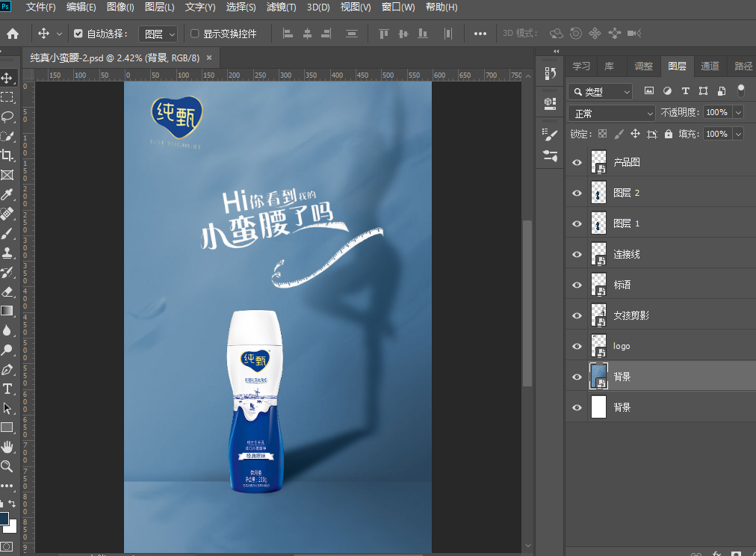The image size is (756, 556).
Task: Hide the 图层 1 layer
Action: tap(577, 223)
